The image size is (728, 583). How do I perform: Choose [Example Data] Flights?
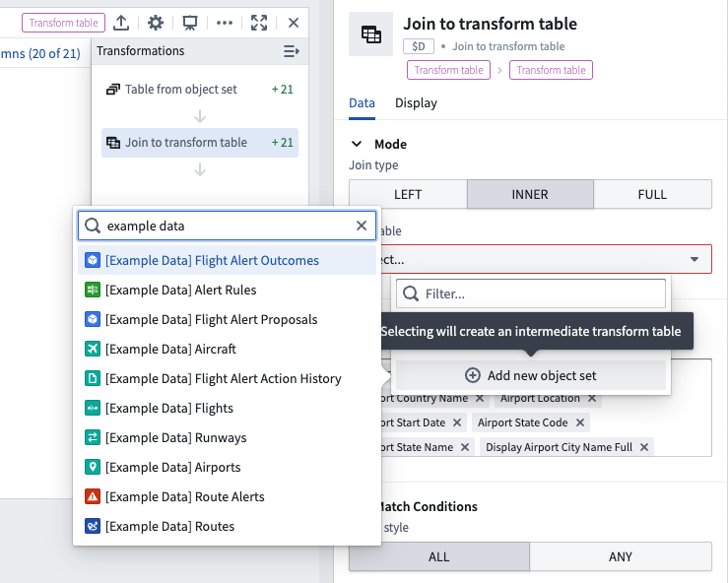[227, 409]
